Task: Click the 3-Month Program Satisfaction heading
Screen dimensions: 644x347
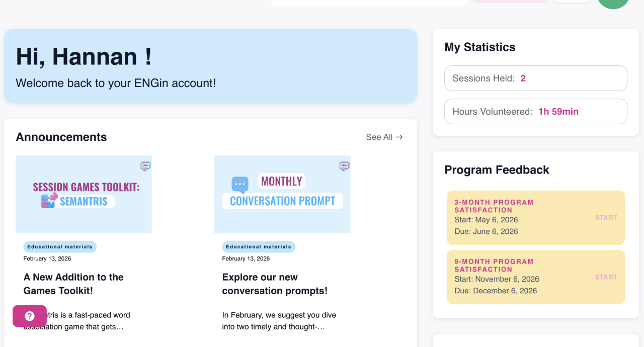Action: [x=494, y=206]
